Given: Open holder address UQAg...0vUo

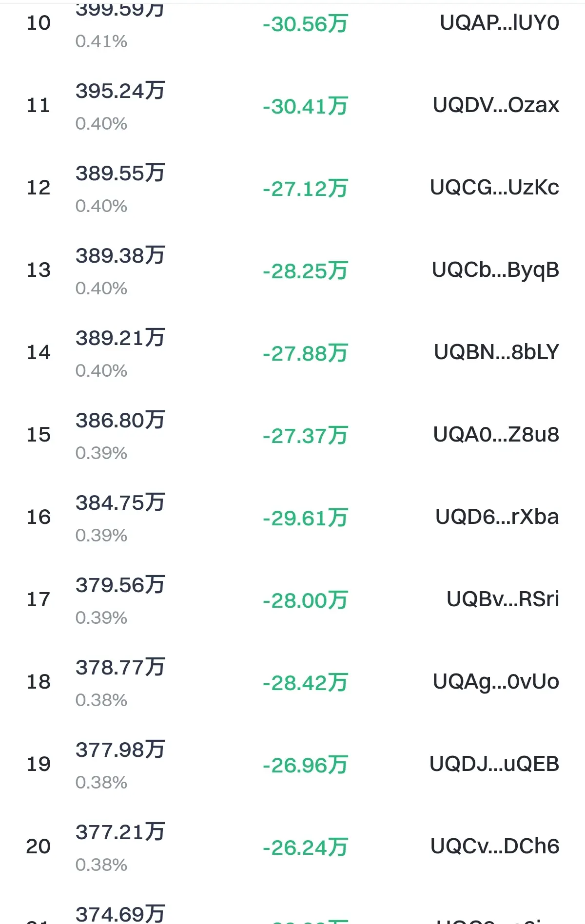Looking at the screenshot, I should pos(496,682).
